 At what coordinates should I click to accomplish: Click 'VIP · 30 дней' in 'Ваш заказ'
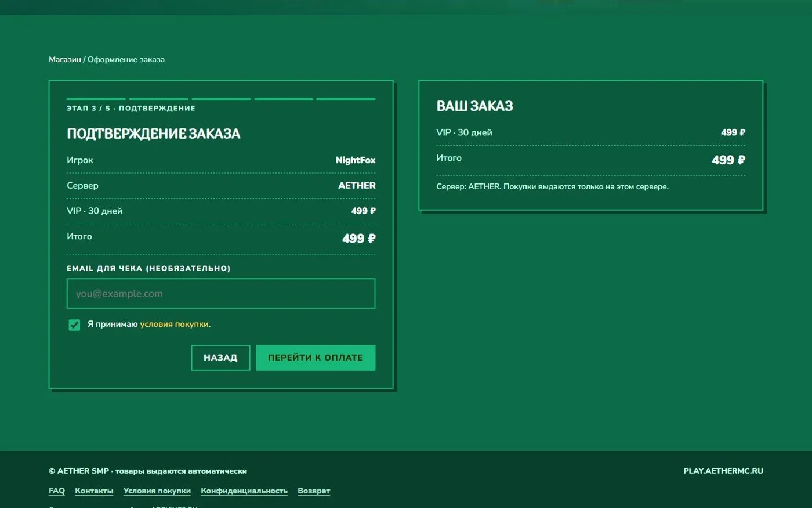click(464, 132)
